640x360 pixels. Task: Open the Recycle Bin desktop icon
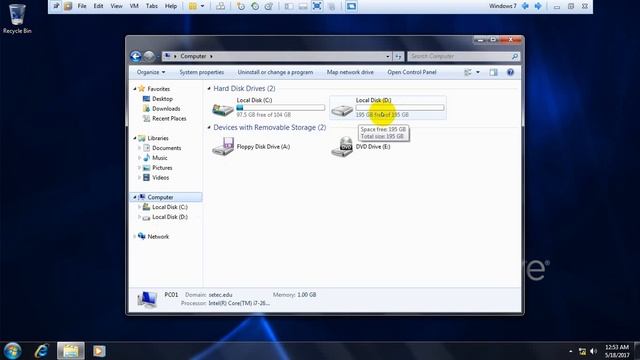[x=17, y=18]
